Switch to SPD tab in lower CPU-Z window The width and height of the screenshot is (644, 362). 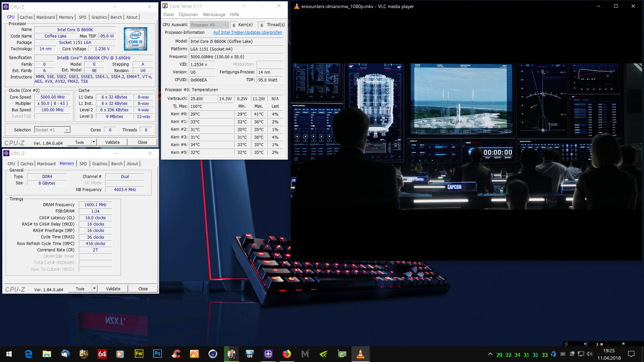point(83,164)
